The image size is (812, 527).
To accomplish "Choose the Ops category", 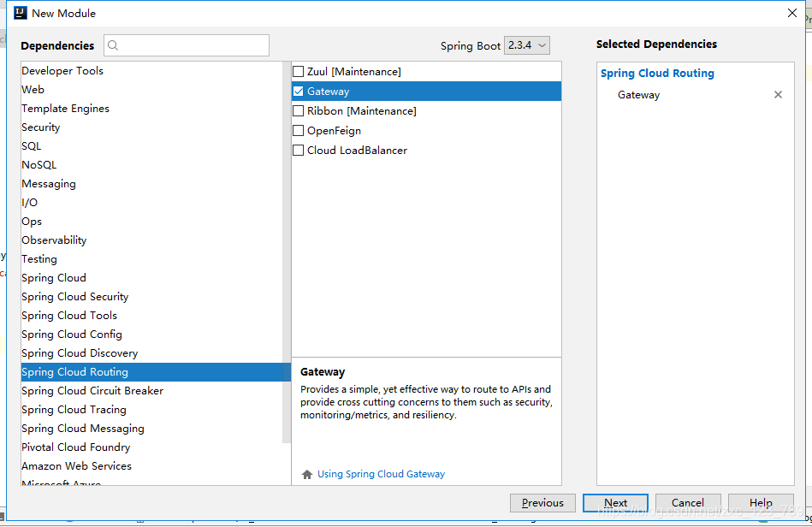I will click(x=152, y=222).
